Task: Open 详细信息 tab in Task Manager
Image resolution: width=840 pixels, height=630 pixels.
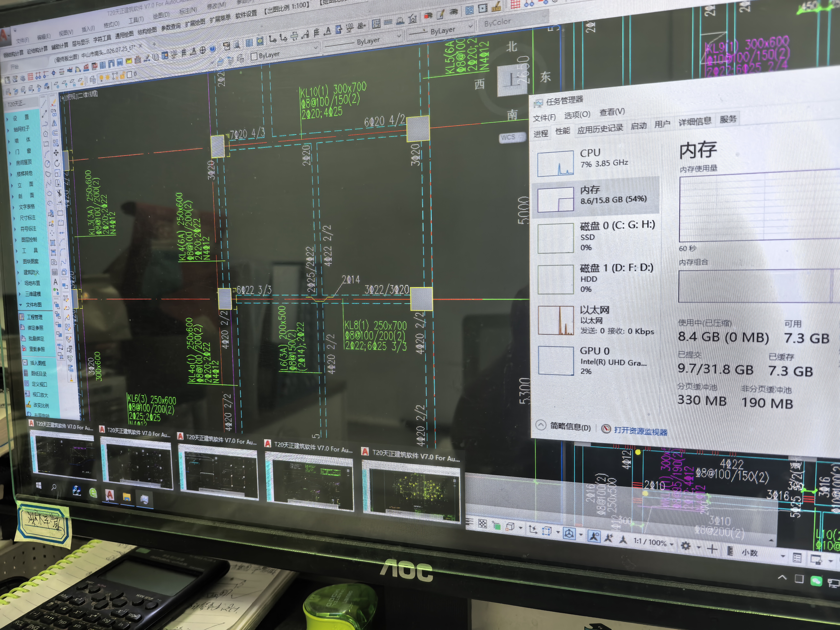Action: click(x=695, y=121)
